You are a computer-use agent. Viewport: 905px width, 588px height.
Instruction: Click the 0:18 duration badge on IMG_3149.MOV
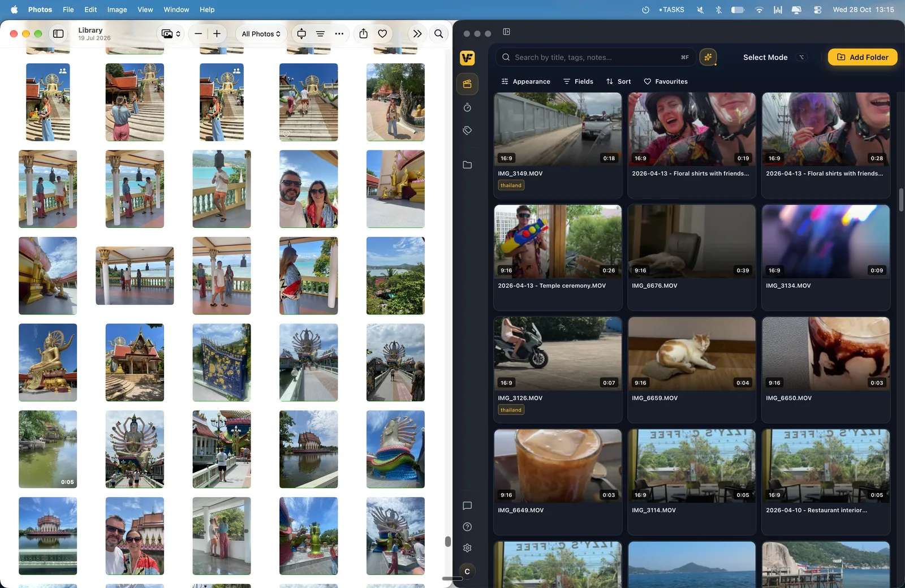pyautogui.click(x=609, y=158)
